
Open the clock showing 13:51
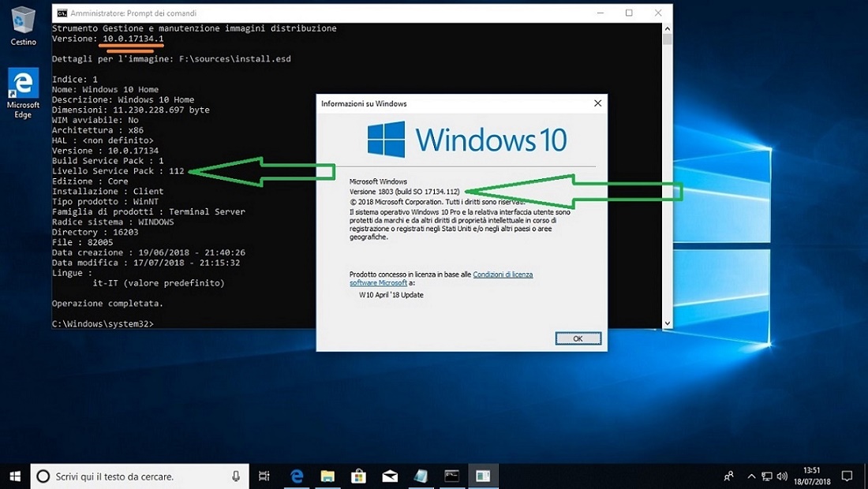tap(811, 476)
